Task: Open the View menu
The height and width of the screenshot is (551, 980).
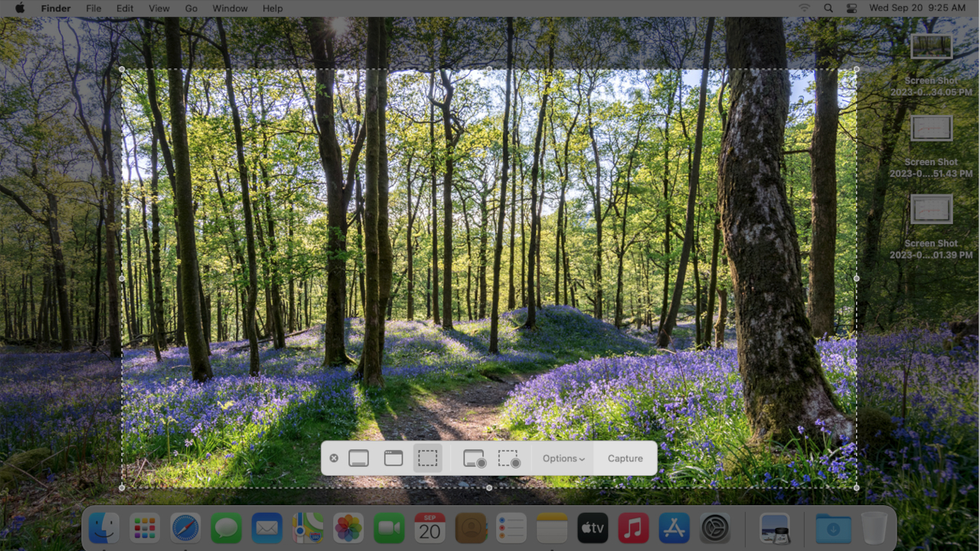Action: (159, 8)
